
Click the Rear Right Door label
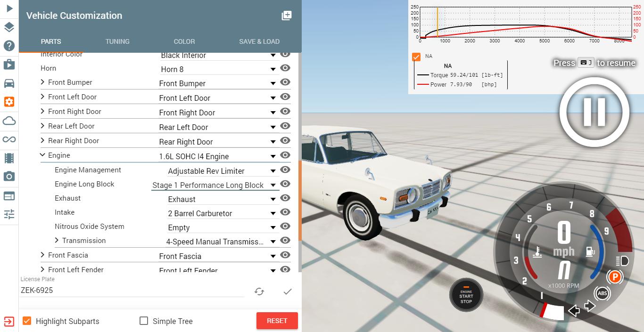coord(74,141)
